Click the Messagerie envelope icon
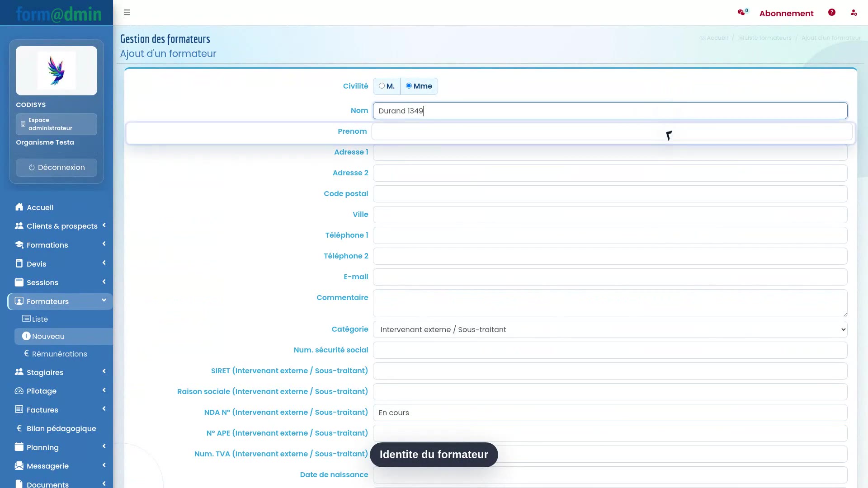 [19, 465]
